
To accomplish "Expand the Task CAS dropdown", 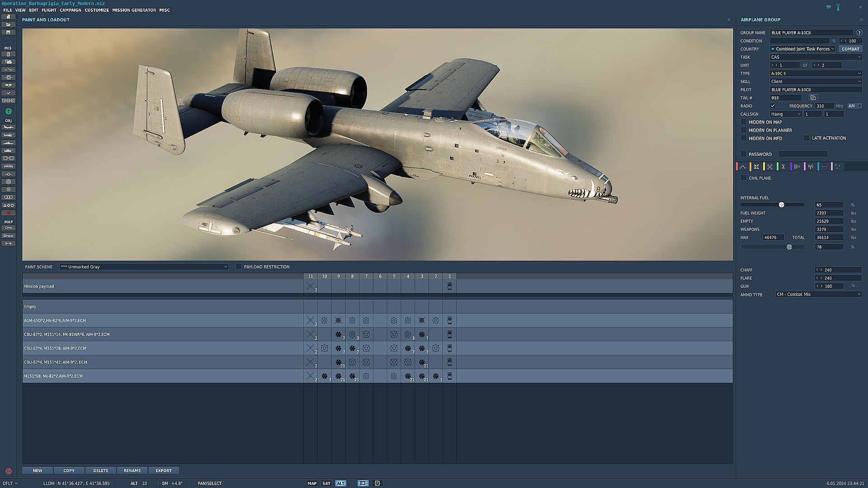I will point(816,57).
